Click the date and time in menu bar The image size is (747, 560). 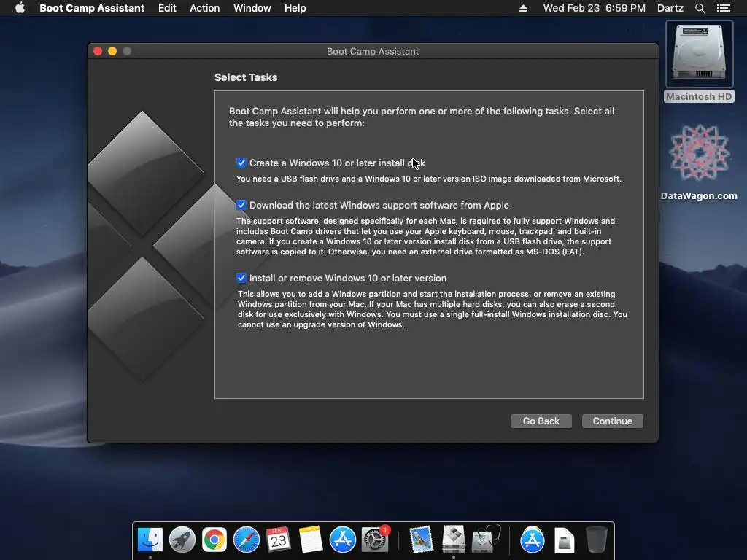[x=594, y=8]
